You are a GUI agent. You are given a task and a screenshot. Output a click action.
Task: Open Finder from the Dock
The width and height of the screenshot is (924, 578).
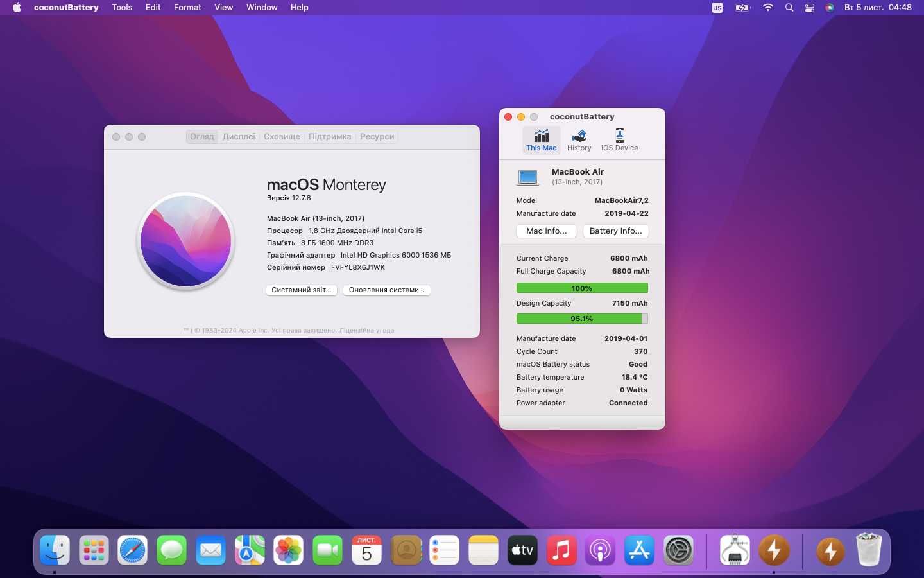(55, 550)
